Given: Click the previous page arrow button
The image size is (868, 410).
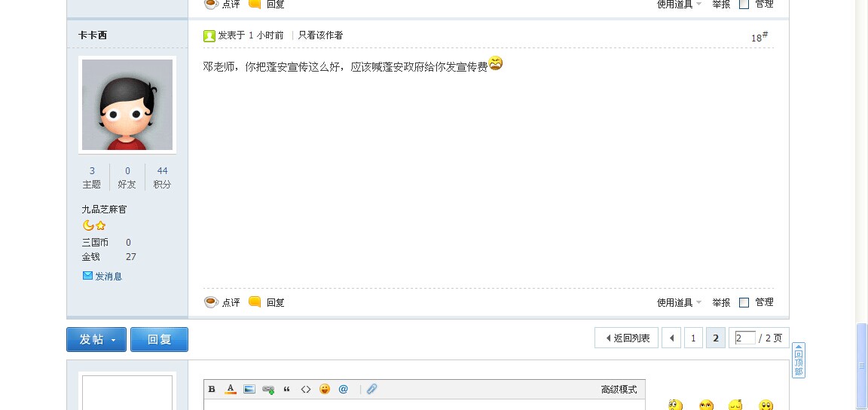Looking at the screenshot, I should click(671, 338).
